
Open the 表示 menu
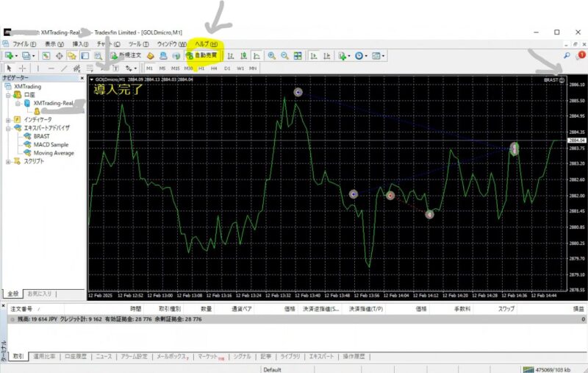(x=54, y=44)
